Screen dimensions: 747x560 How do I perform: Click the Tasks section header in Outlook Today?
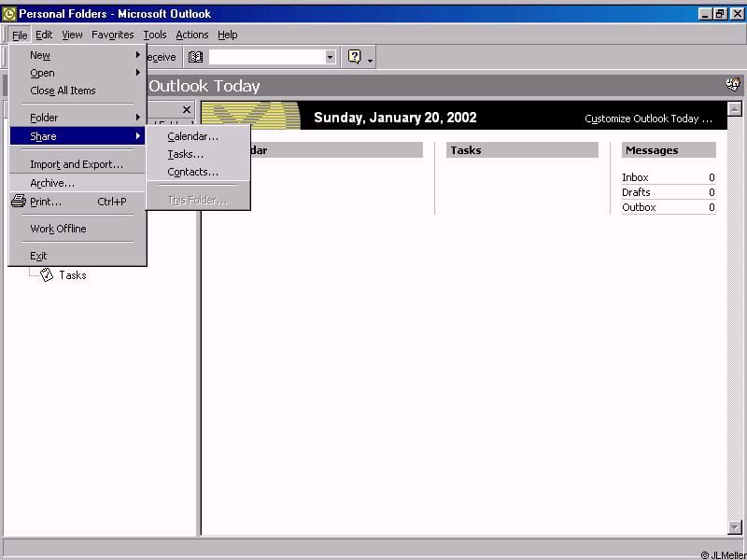pos(522,150)
